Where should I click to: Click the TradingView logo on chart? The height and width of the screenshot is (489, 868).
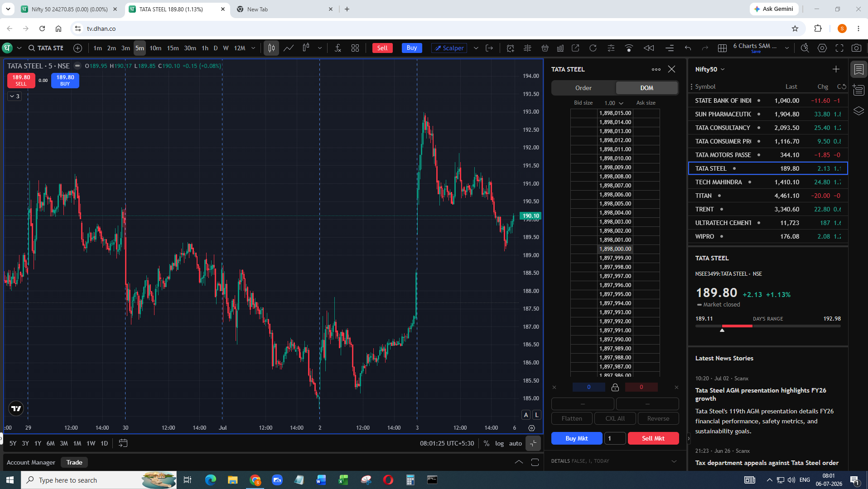(16, 408)
